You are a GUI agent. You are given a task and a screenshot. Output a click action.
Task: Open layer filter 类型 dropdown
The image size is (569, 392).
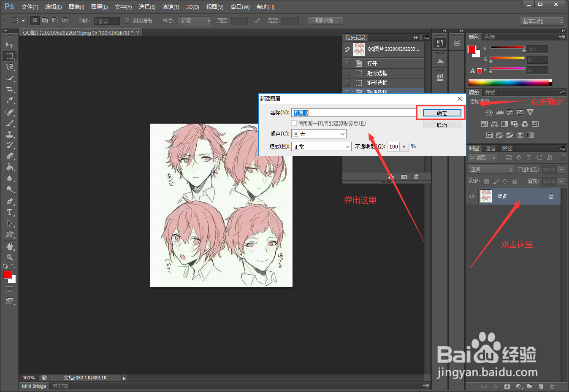click(x=483, y=157)
